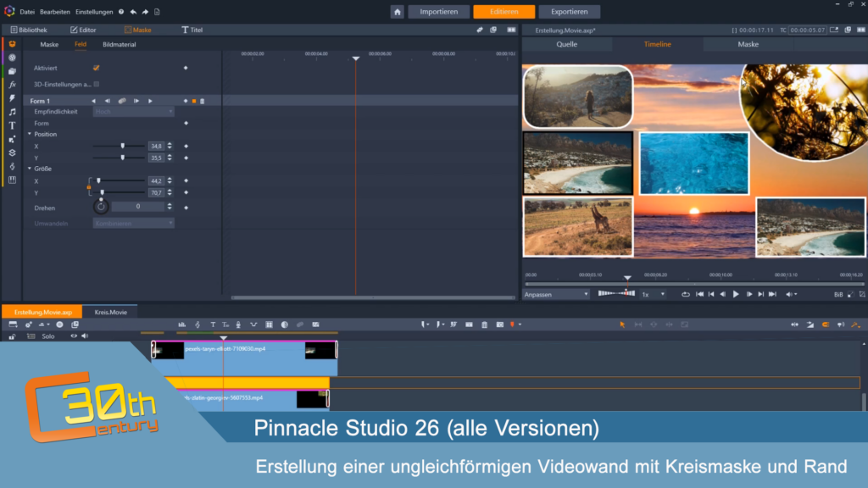
Task: Click the trash delete icon in timeline toolbar
Action: [484, 324]
